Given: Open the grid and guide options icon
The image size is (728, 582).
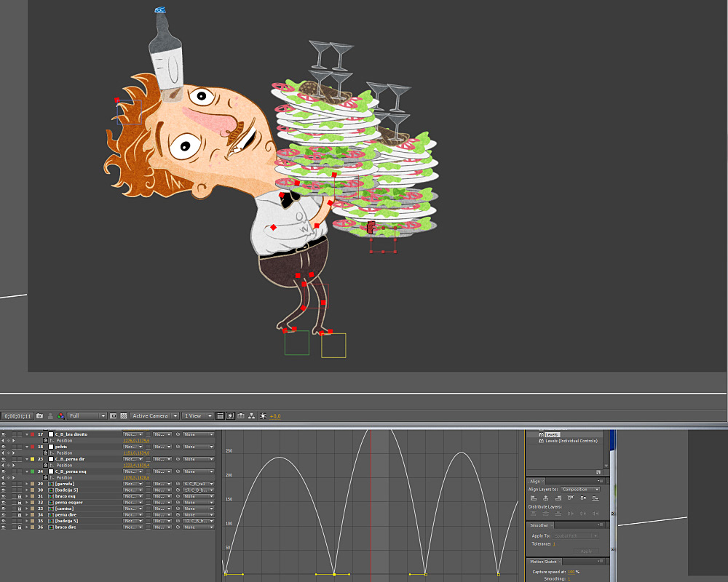Looking at the screenshot, I should pos(219,415).
